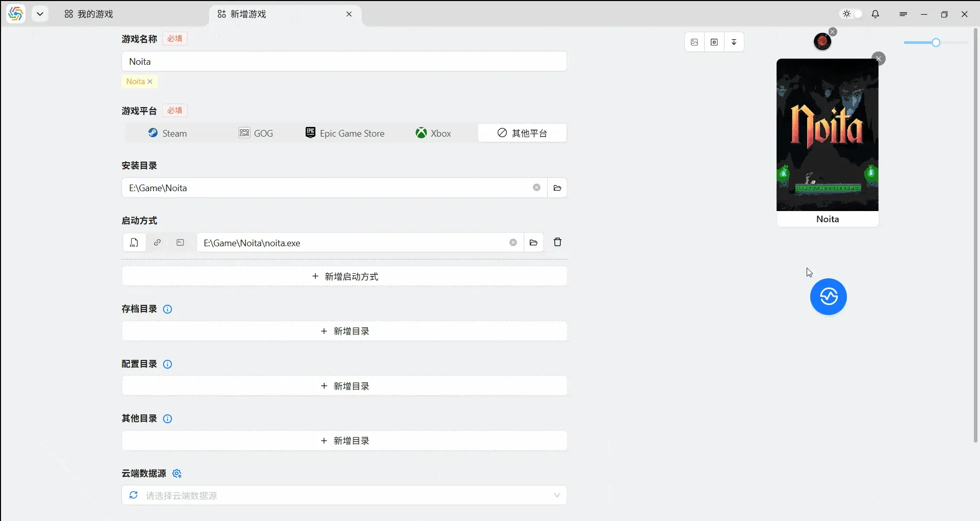980x521 pixels.
Task: Open info tooltip beside 存档目录
Action: point(167,309)
